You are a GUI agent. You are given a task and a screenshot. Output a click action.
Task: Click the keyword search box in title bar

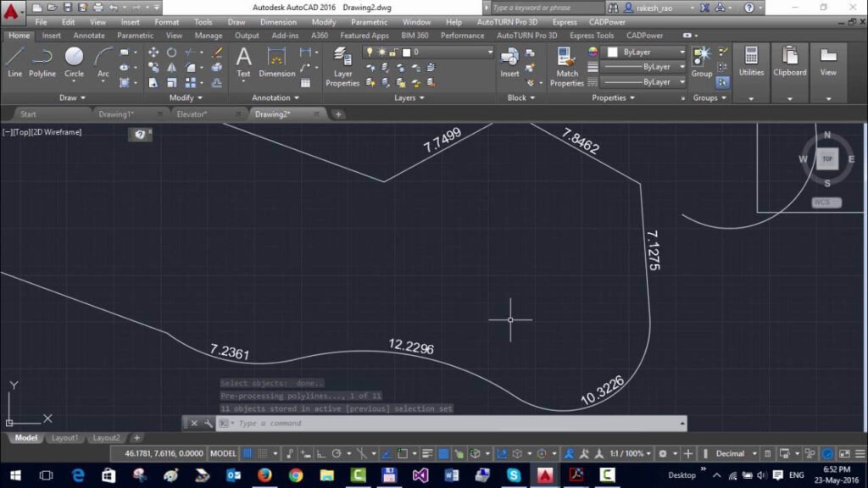pos(547,8)
